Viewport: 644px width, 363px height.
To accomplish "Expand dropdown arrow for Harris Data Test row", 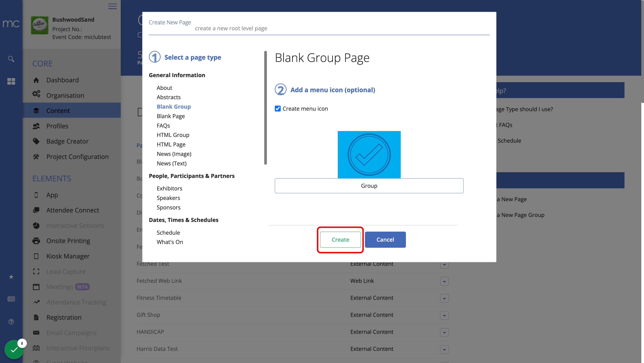I will pos(444,350).
